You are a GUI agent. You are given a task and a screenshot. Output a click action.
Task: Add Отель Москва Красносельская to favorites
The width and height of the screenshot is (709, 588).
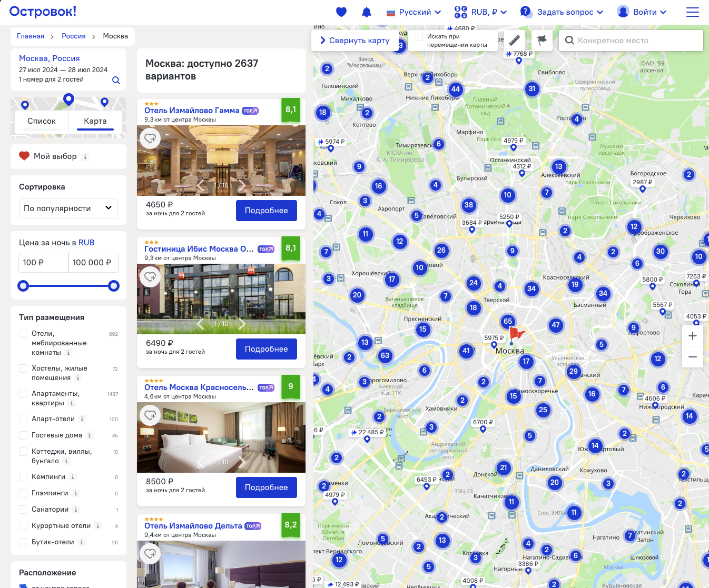coord(150,415)
